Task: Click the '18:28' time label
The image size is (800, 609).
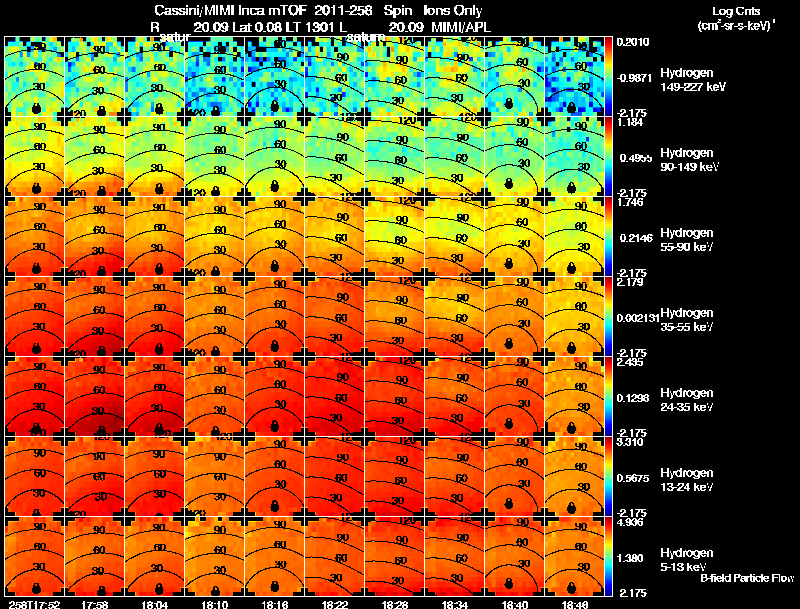Action: 395,604
